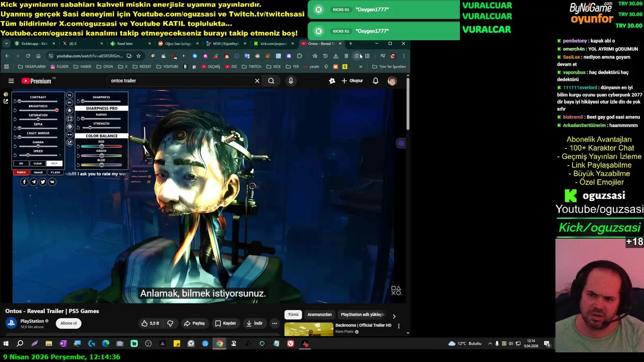Viewport: 644px width, 362px height.
Task: Share filter panel via VK icon
Action: click(52, 182)
